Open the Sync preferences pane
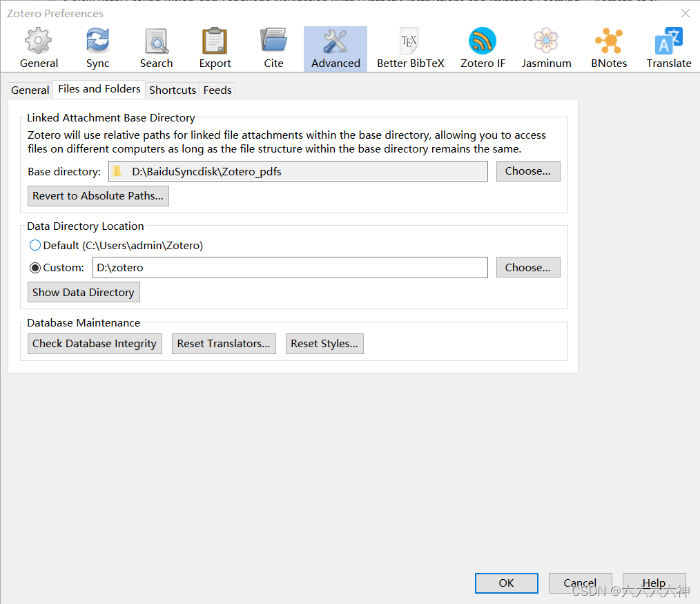The width and height of the screenshot is (700, 604). (97, 48)
